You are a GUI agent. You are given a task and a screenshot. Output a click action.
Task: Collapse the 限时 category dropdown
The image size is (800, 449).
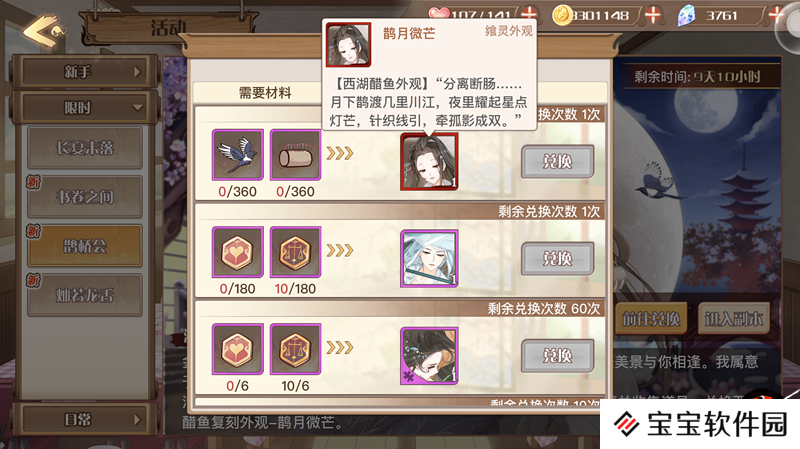[x=84, y=108]
